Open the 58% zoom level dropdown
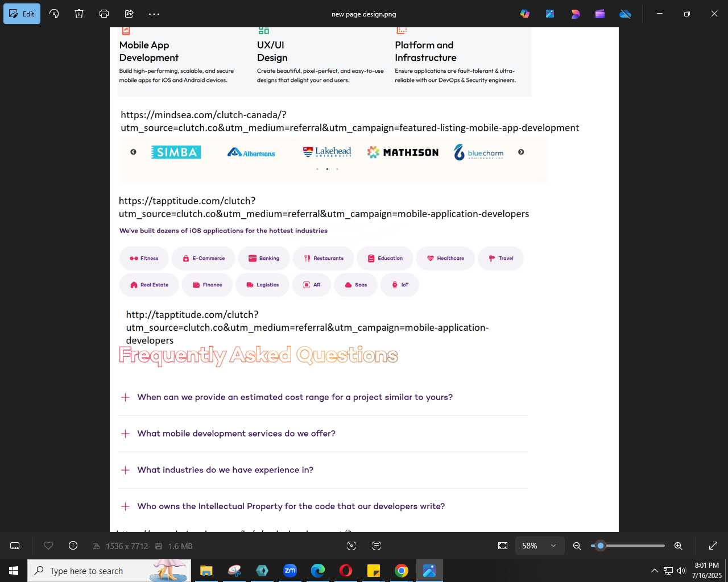This screenshot has height=582, width=728. 540,546
